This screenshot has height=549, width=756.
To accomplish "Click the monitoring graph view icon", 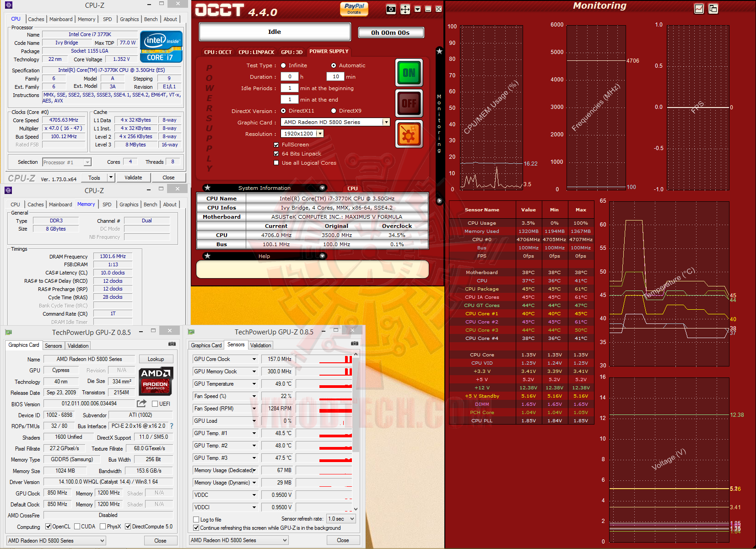I will click(699, 9).
